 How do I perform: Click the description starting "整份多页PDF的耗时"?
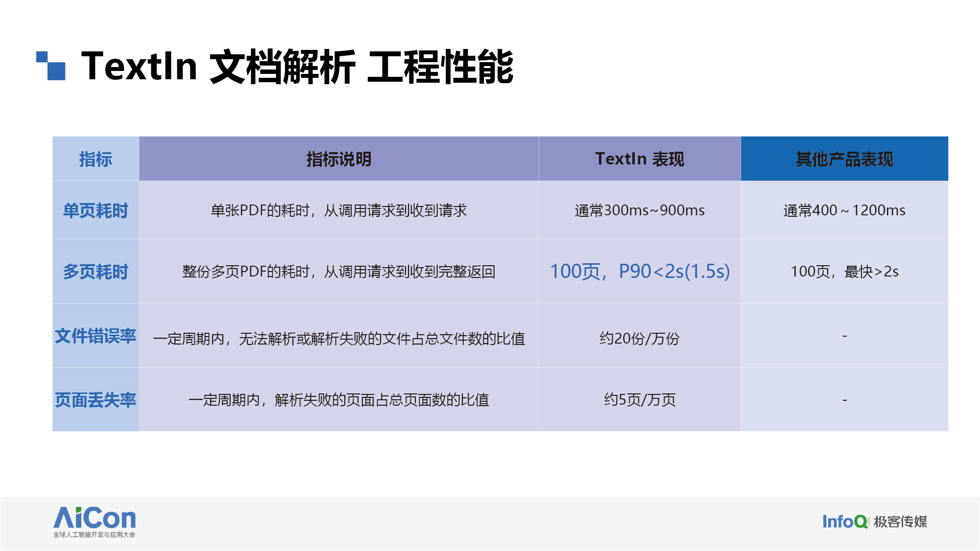pyautogui.click(x=339, y=272)
